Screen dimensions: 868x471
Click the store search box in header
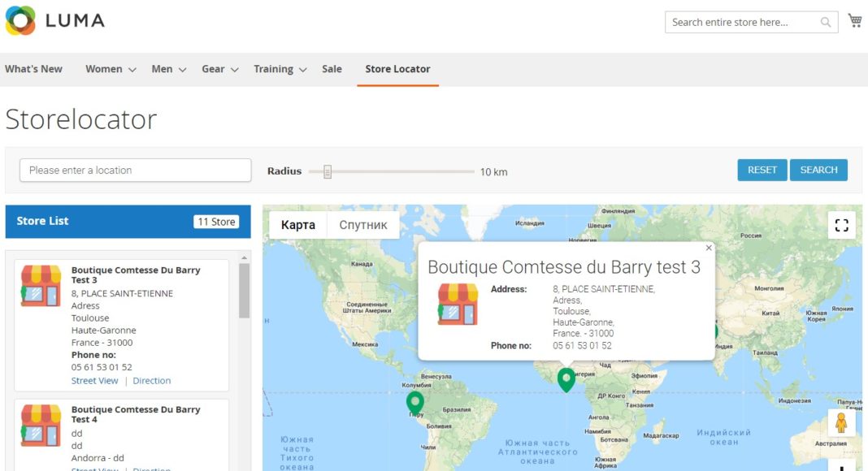[x=751, y=22]
